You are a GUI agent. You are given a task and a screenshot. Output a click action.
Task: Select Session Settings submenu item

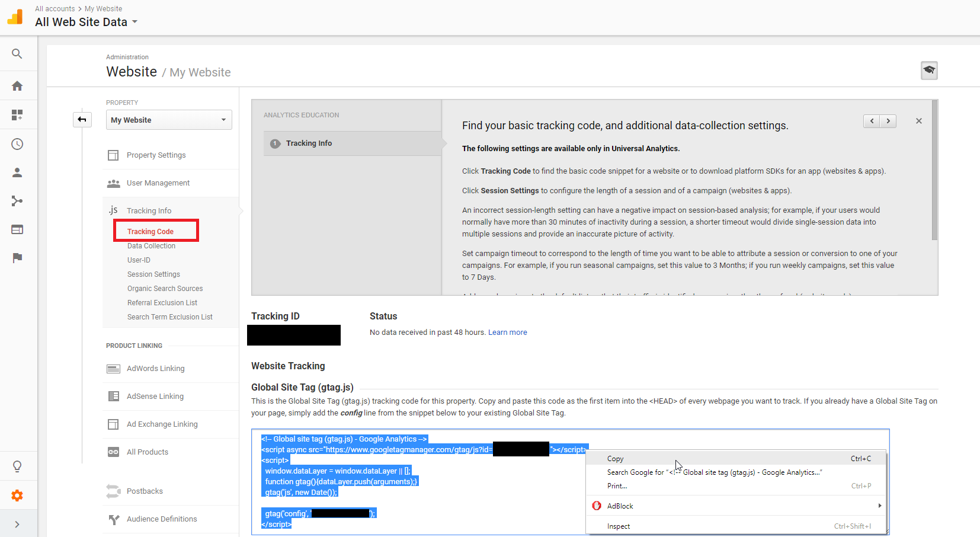tap(153, 274)
